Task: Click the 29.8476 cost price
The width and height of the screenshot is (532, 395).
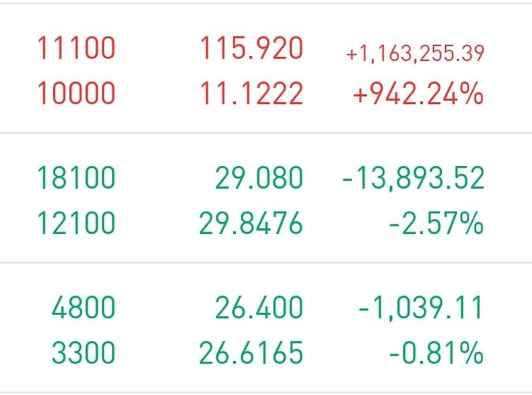Action: click(x=251, y=223)
